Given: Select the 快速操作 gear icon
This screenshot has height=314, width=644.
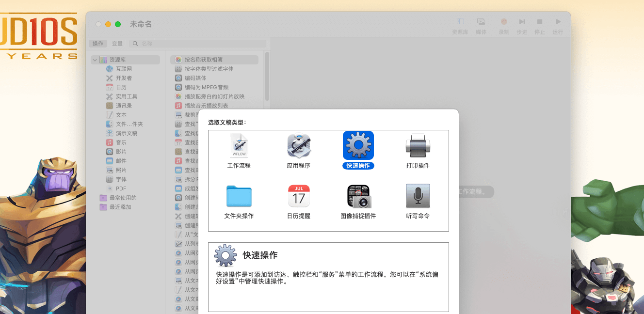Looking at the screenshot, I should [358, 145].
